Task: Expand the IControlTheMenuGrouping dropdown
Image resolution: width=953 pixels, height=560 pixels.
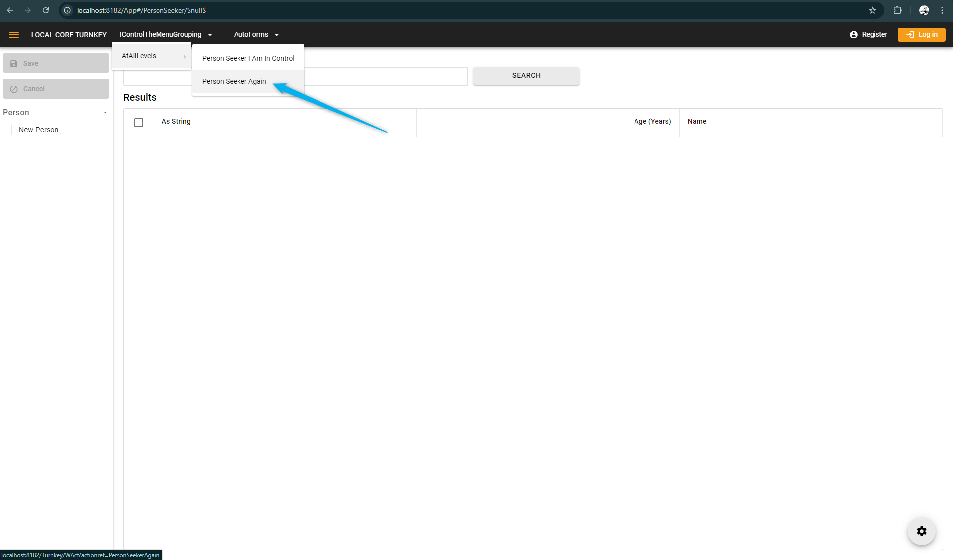Action: click(x=166, y=35)
